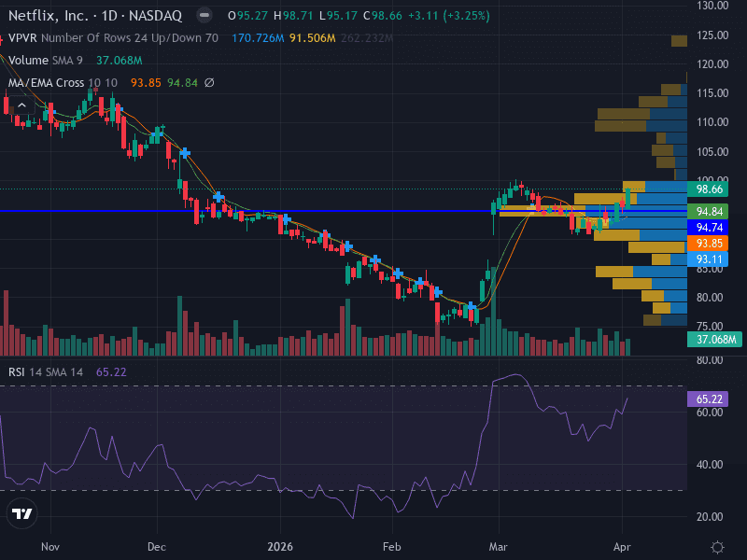The width and height of the screenshot is (747, 560).
Task: Collapse the indicator legend with chevron
Action: 21,105
